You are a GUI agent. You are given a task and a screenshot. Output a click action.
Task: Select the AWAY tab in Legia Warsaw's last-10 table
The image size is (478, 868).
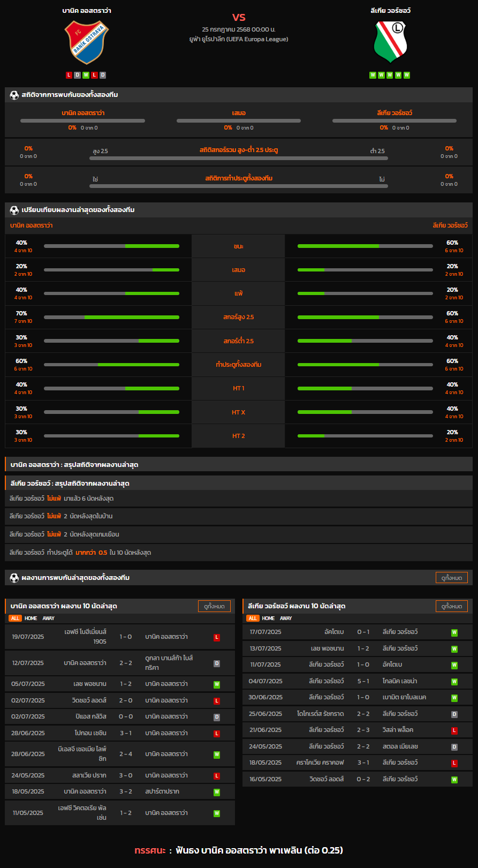[286, 618]
